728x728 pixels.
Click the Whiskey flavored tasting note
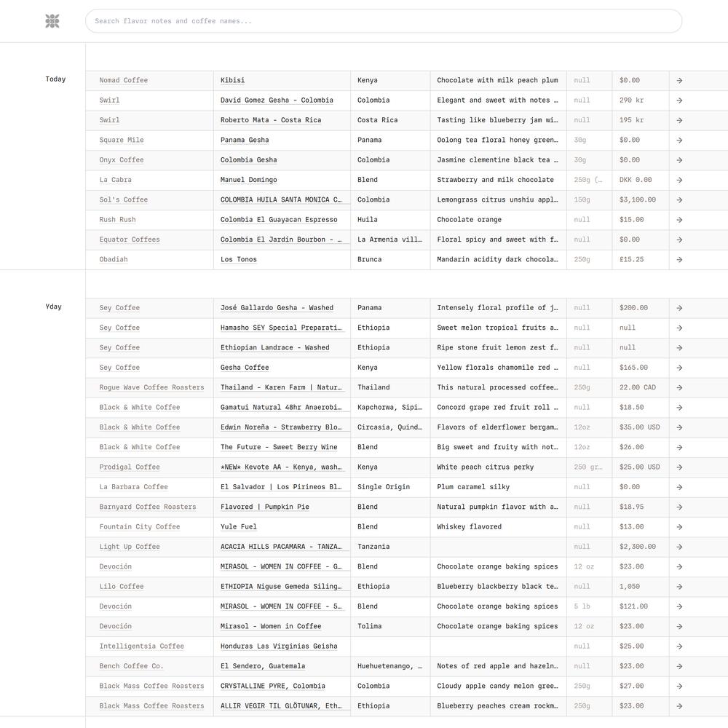470,527
